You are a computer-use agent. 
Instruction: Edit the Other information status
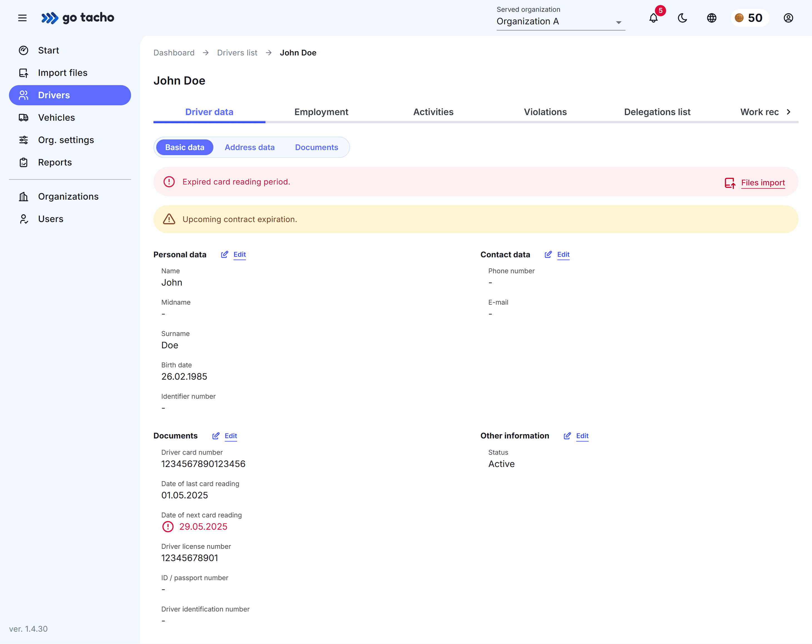pos(581,436)
